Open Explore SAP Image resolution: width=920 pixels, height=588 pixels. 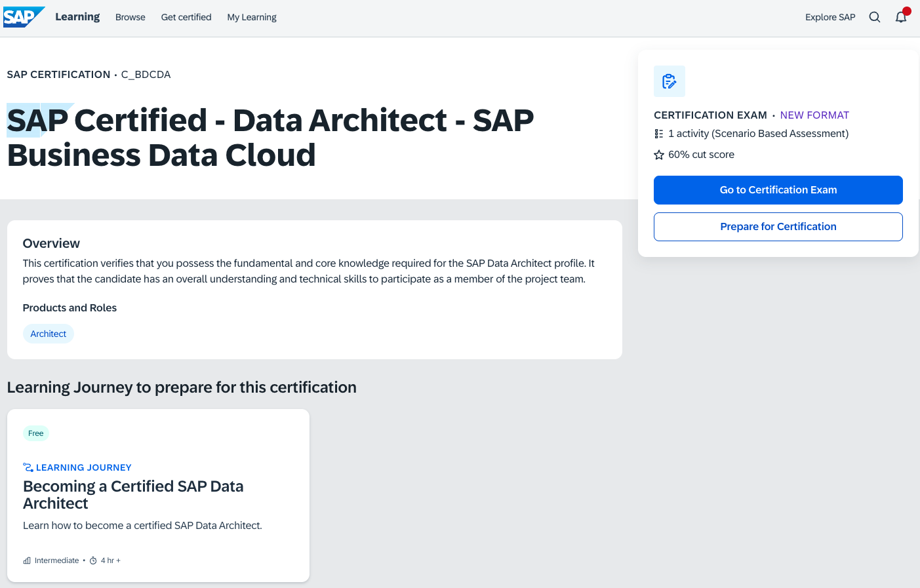pyautogui.click(x=830, y=17)
